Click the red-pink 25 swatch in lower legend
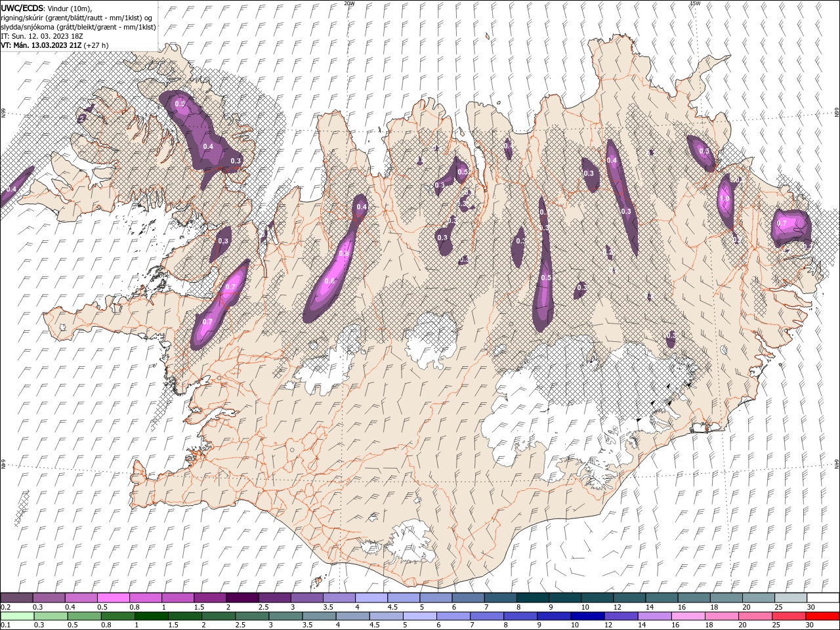The width and height of the screenshot is (840, 630). [x=789, y=616]
